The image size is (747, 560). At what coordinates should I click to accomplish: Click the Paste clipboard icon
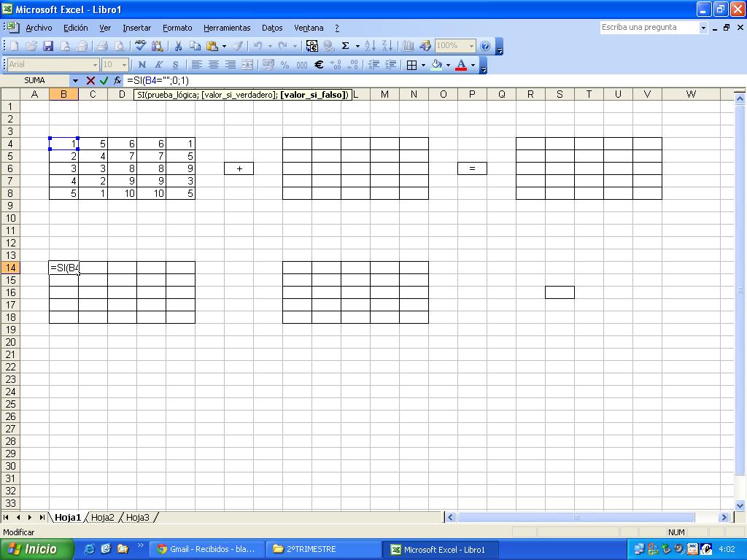click(212, 46)
